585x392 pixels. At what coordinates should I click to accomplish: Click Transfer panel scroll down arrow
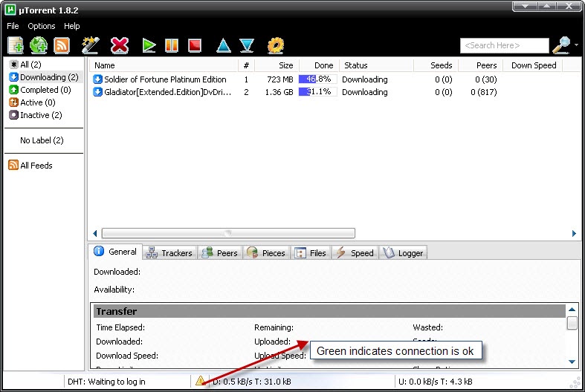coord(572,362)
